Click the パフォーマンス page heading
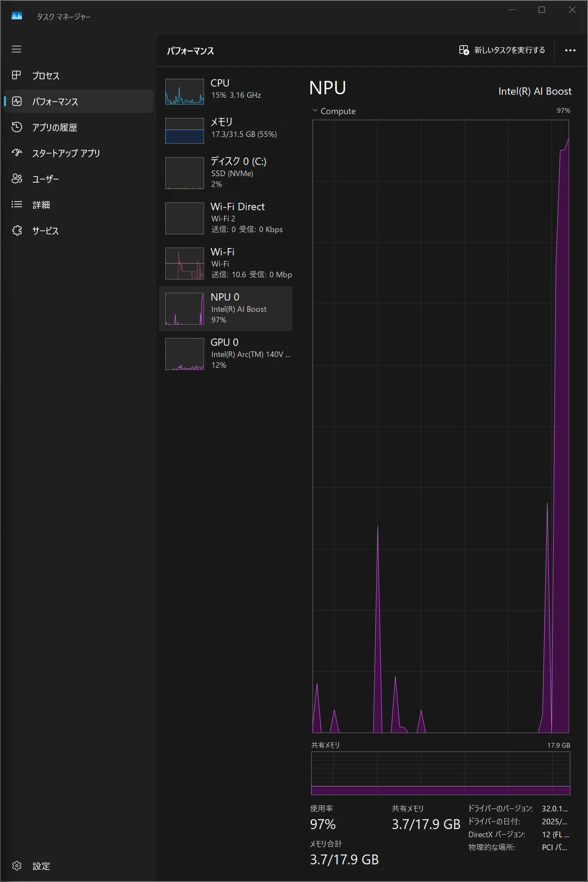The height and width of the screenshot is (882, 588). [x=191, y=51]
